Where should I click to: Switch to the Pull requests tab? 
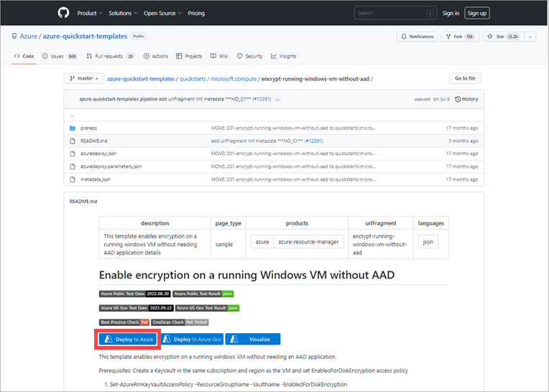(x=110, y=56)
